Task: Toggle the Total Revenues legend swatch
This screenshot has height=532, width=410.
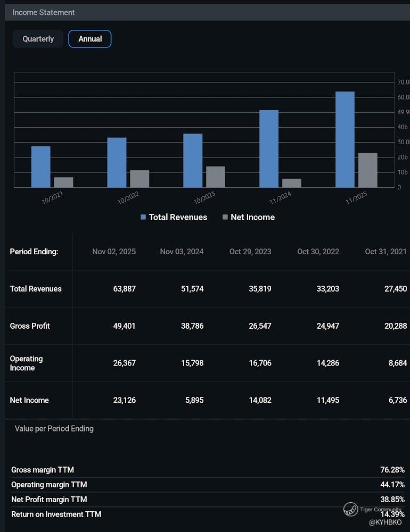Action: tap(143, 217)
